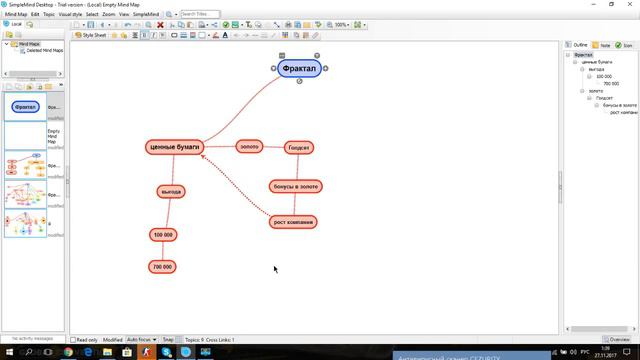This screenshot has width=640, height=360.
Task: Select the рост компании topic
Action: point(293,222)
